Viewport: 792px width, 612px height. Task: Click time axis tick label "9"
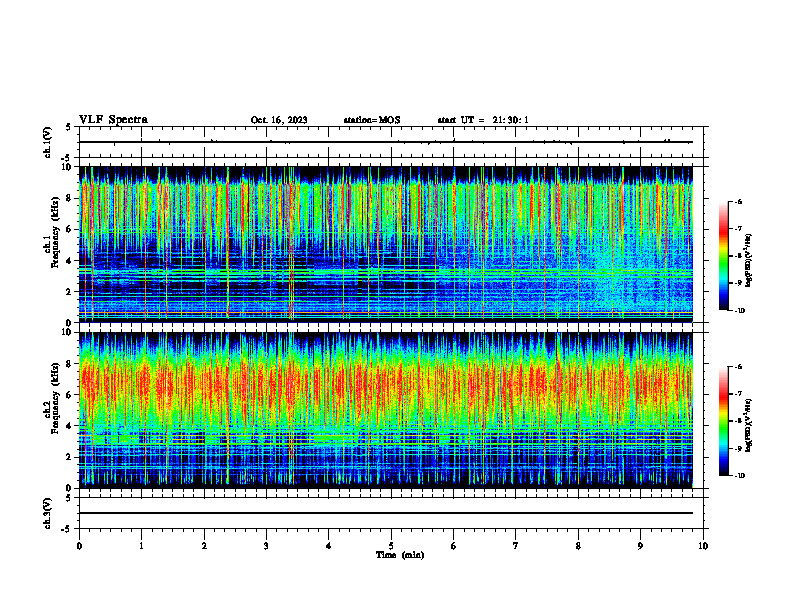point(640,546)
